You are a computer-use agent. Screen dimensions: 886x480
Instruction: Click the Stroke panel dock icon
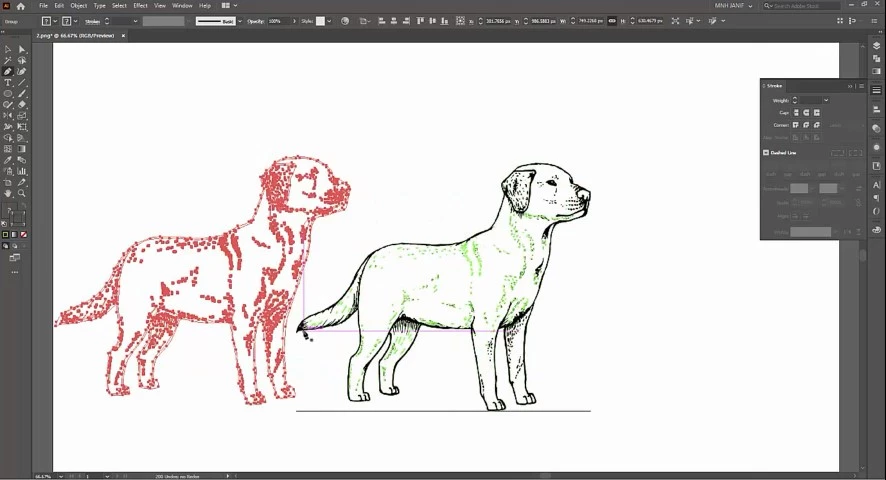[876, 90]
